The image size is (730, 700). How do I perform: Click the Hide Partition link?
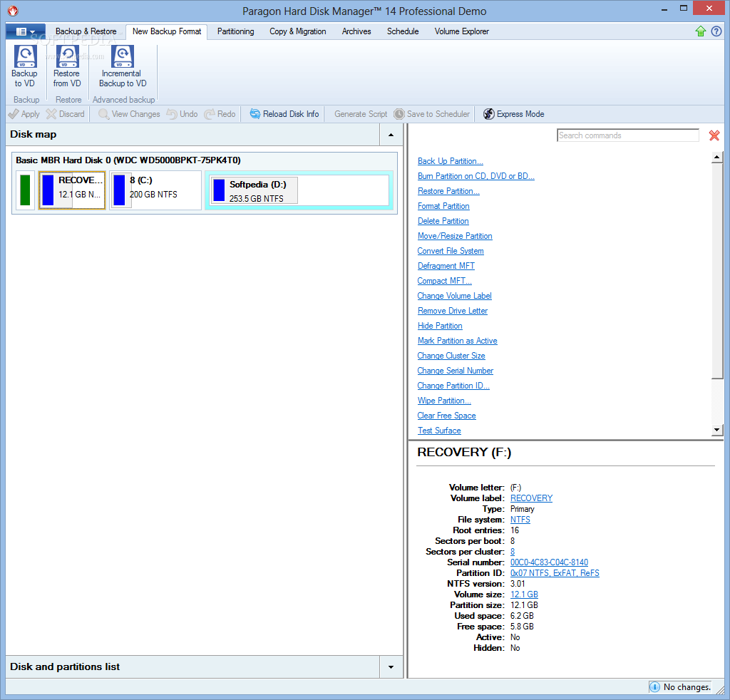(x=440, y=325)
